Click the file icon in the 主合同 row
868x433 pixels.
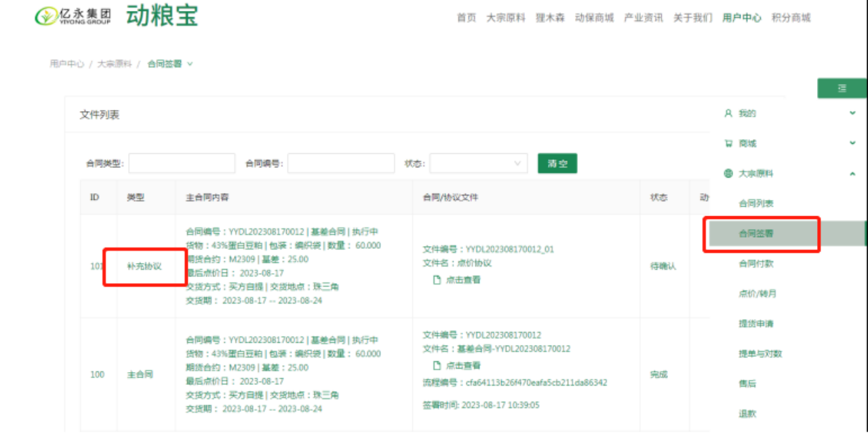click(x=437, y=365)
